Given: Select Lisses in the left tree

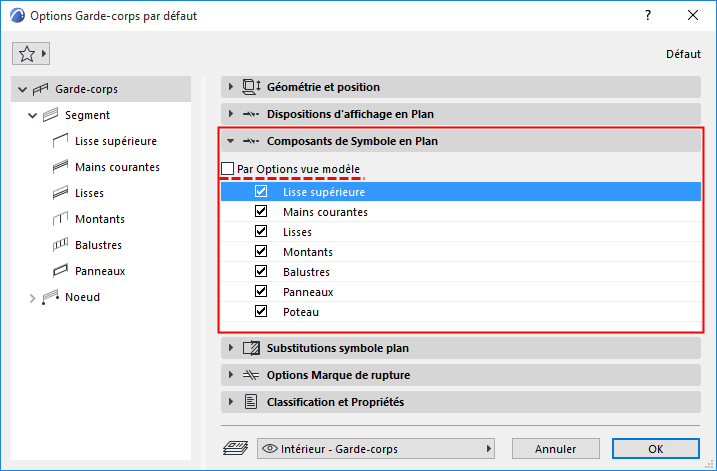Looking at the screenshot, I should (x=89, y=193).
